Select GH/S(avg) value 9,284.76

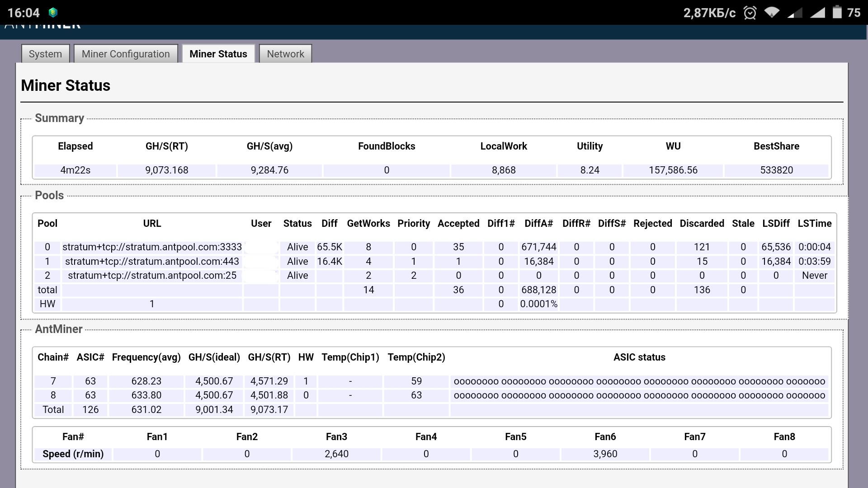pos(269,170)
